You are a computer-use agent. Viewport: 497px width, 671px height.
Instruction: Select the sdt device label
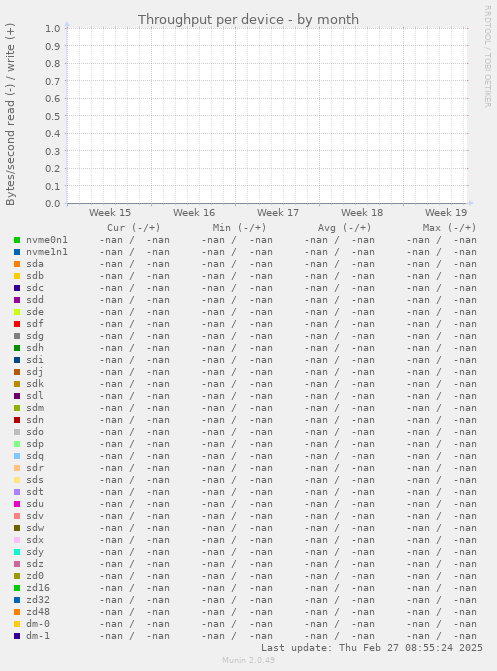(35, 492)
